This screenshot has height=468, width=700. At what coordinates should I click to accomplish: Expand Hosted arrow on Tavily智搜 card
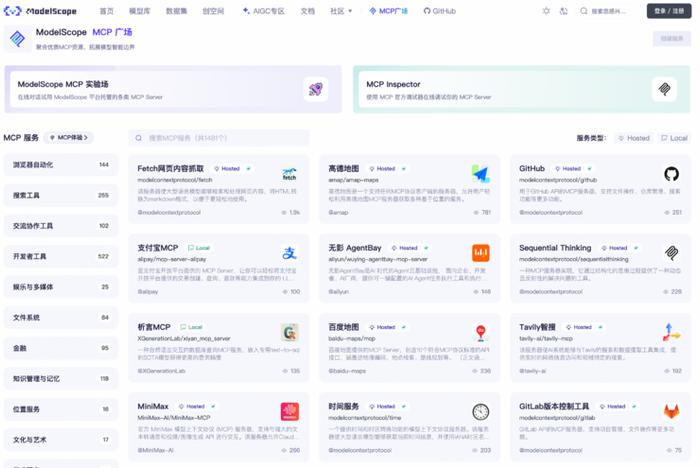[600, 327]
